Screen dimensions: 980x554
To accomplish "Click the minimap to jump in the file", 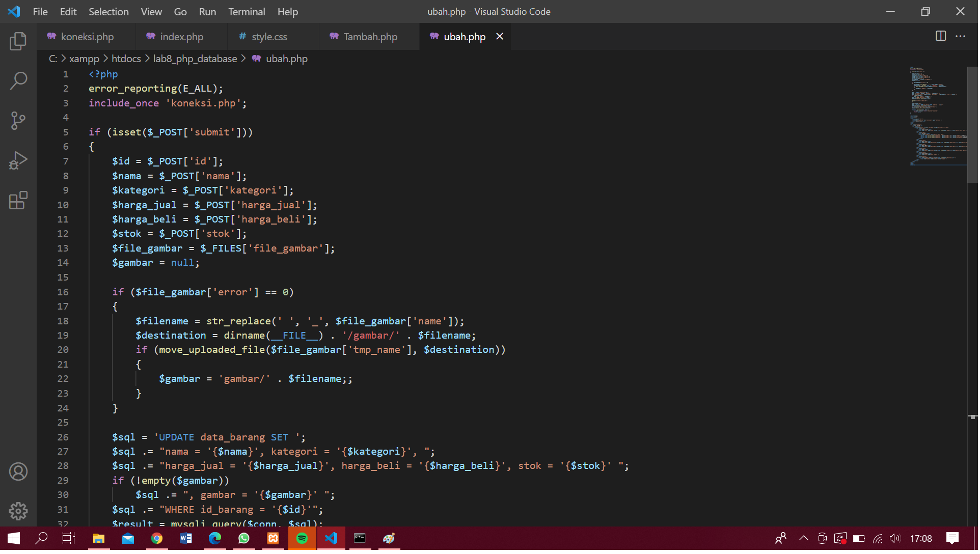I will [x=937, y=117].
